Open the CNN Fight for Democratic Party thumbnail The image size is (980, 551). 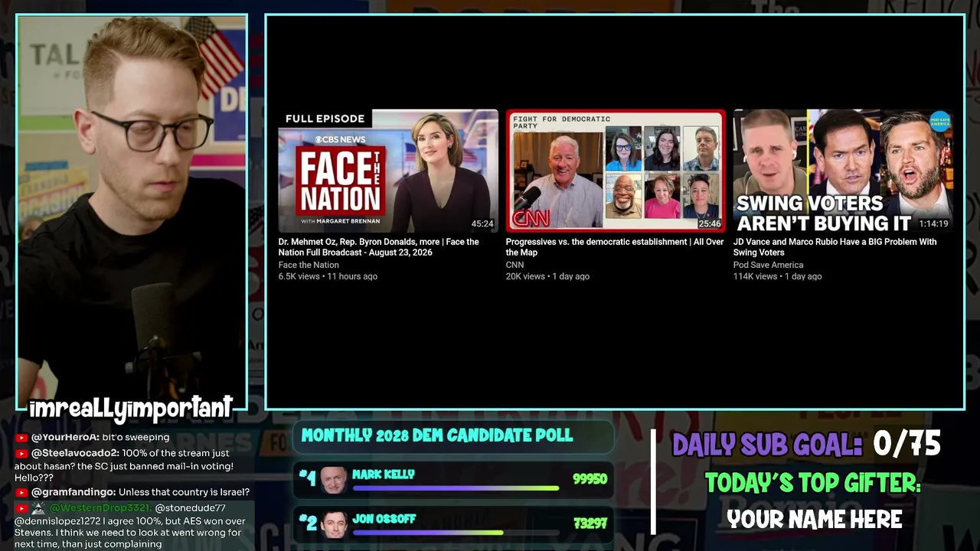[616, 171]
